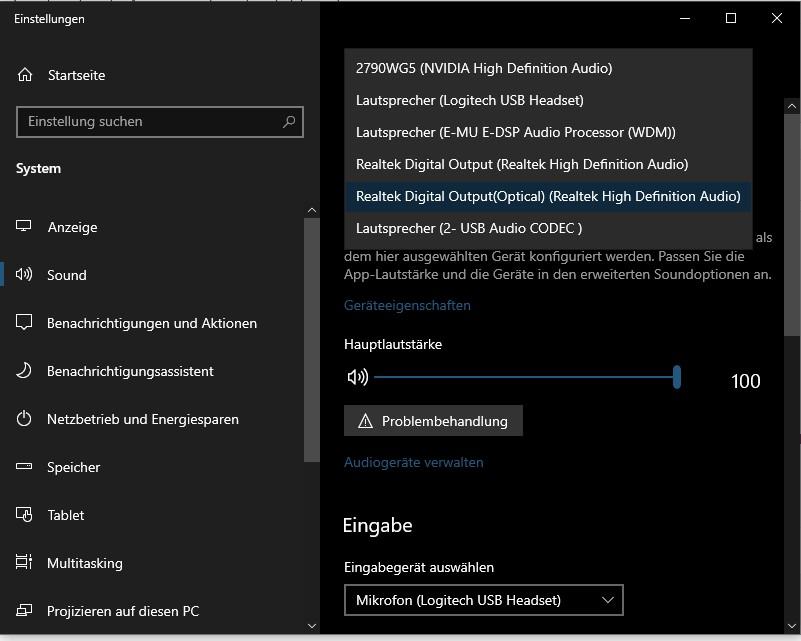The image size is (801, 641).
Task: Click the Hauptlautstärke slider handle
Action: click(x=677, y=377)
